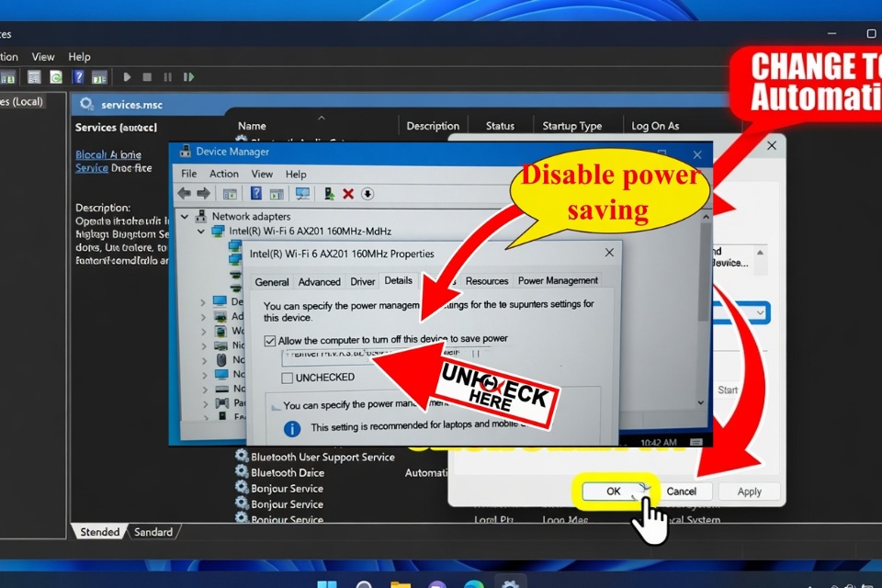
Task: Click the Stop Service square icon in Services toolbar
Action: tap(147, 77)
